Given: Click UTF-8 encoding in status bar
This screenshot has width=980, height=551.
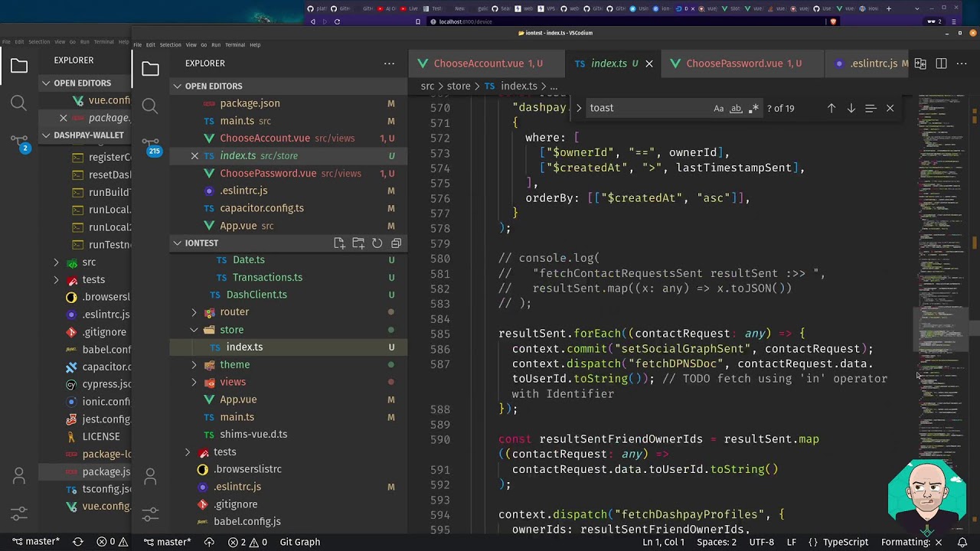Looking at the screenshot, I should (x=762, y=542).
